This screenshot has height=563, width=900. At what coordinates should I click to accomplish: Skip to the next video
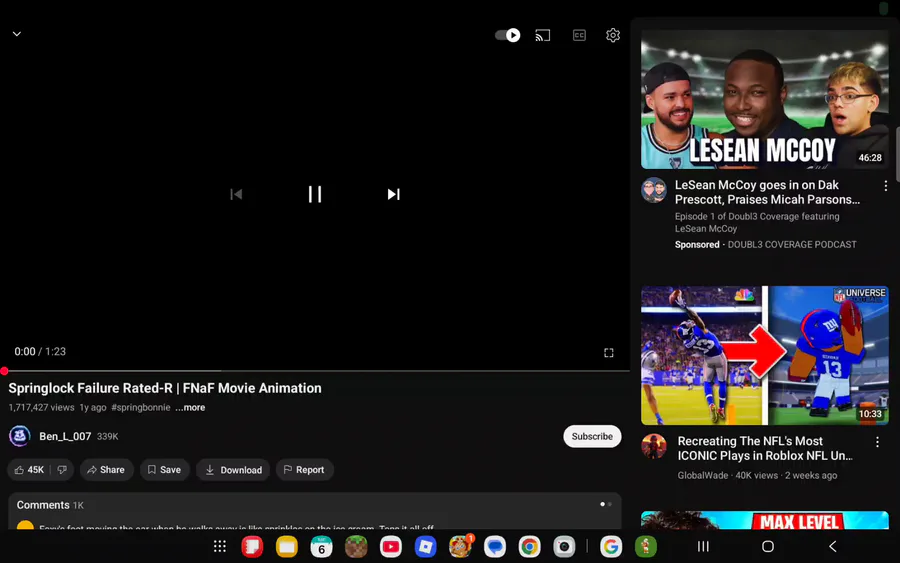(393, 194)
